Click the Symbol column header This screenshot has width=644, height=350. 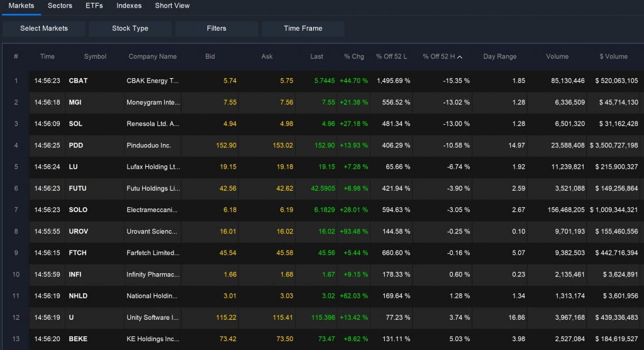click(x=95, y=57)
